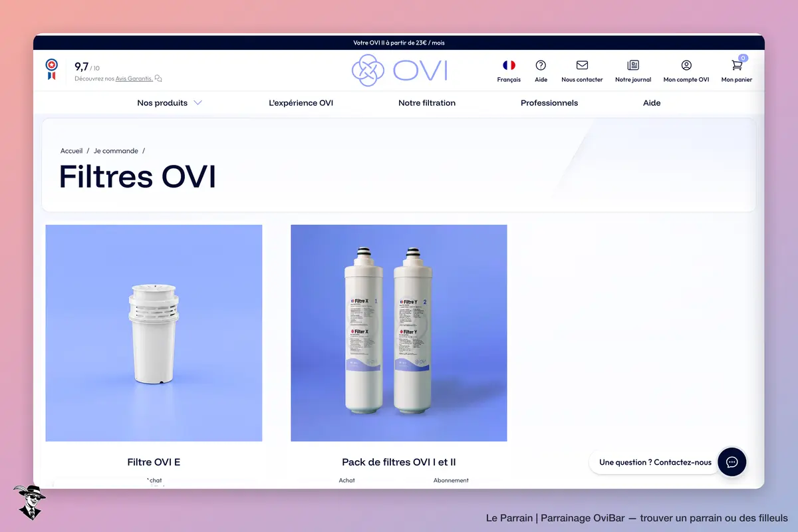Open Mon compte OVI user icon
The width and height of the screenshot is (798, 532).
[686, 65]
